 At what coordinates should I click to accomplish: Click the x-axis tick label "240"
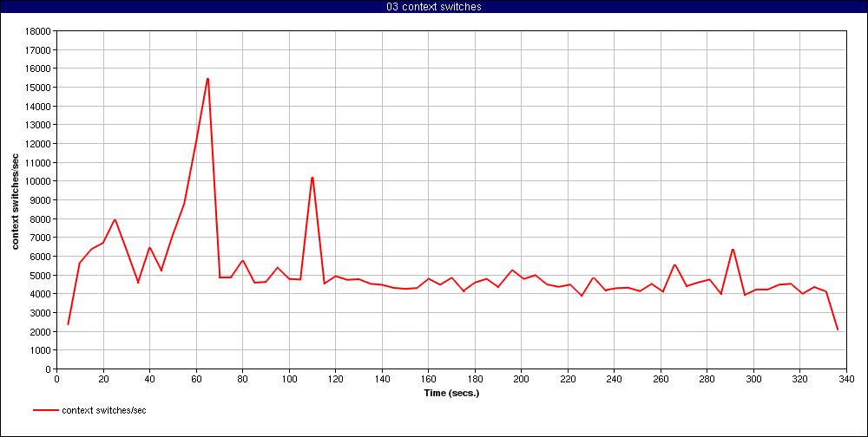[x=615, y=379]
